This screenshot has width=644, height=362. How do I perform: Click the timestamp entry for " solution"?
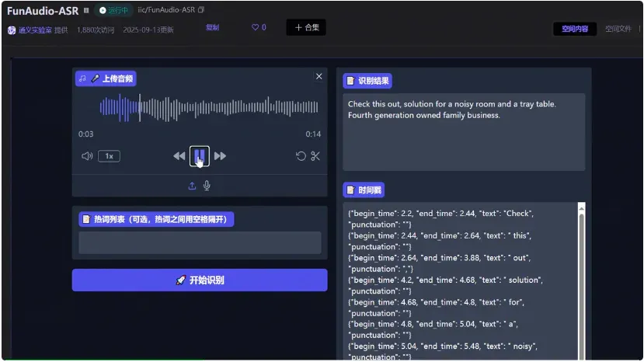(446, 286)
